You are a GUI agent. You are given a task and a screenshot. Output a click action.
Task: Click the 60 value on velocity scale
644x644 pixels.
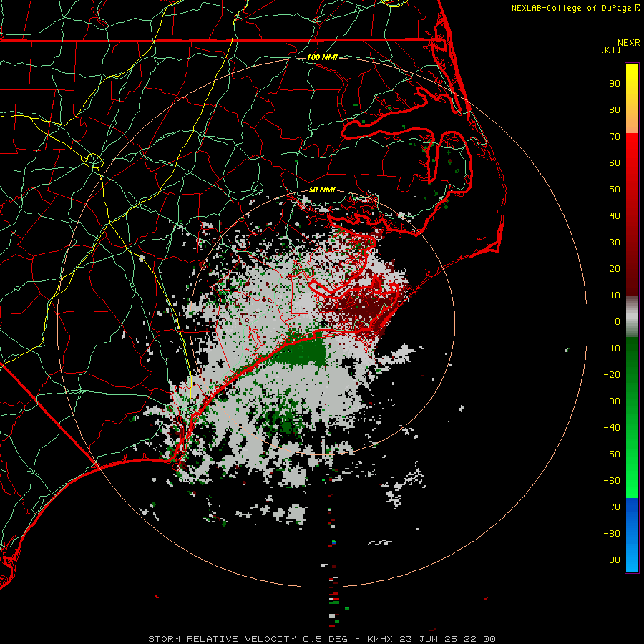(x=615, y=162)
